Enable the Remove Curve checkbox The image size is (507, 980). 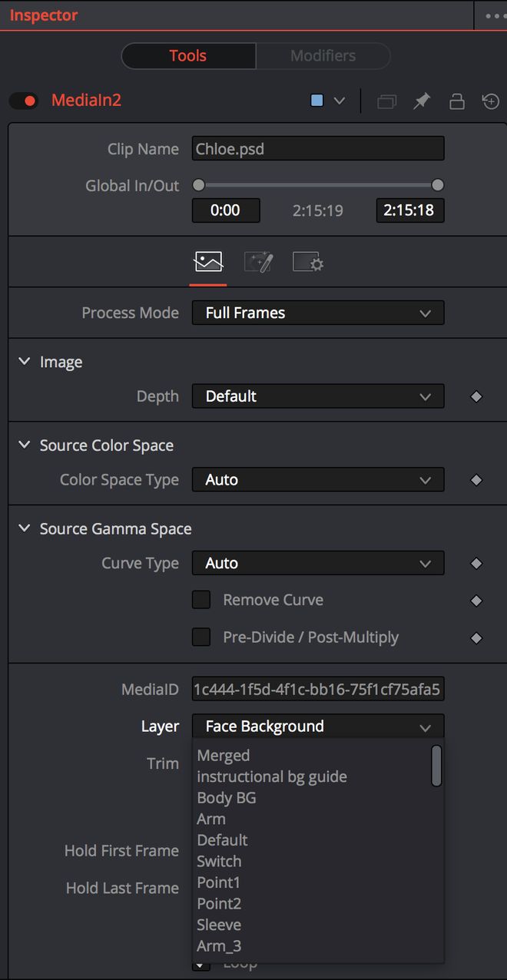click(x=200, y=600)
